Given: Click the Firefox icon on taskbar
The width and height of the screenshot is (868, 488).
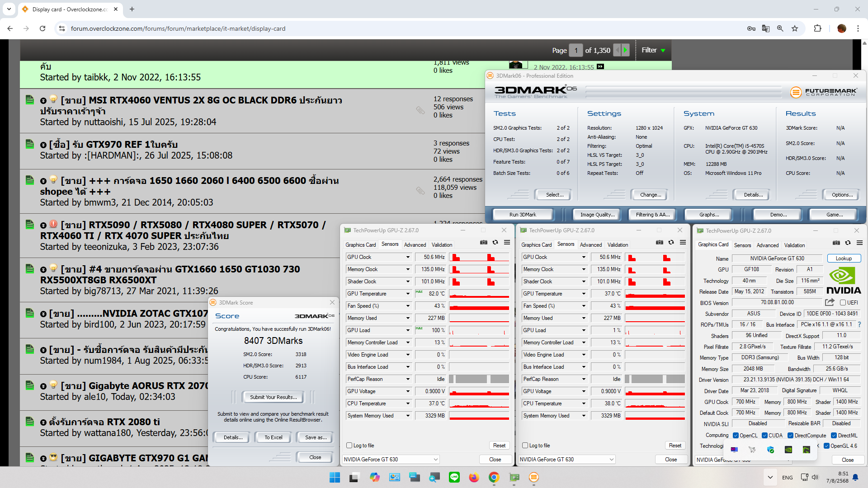Looking at the screenshot, I should tap(474, 477).
